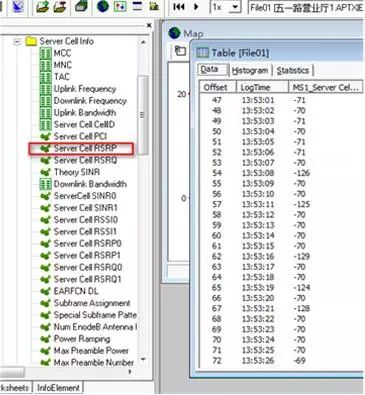Click LogTime cell 13:53:21
Image resolution: width=365 pixels, height=395 pixels.
(x=258, y=308)
